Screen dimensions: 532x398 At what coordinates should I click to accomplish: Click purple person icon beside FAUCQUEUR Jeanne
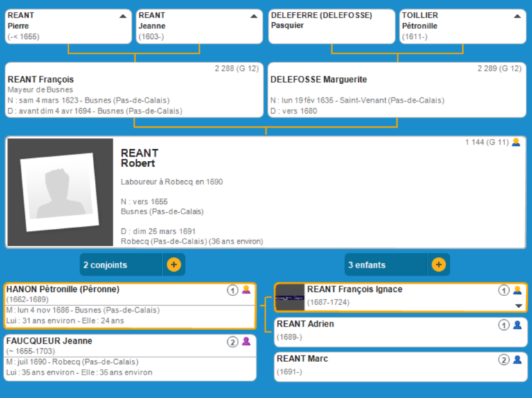point(246,342)
